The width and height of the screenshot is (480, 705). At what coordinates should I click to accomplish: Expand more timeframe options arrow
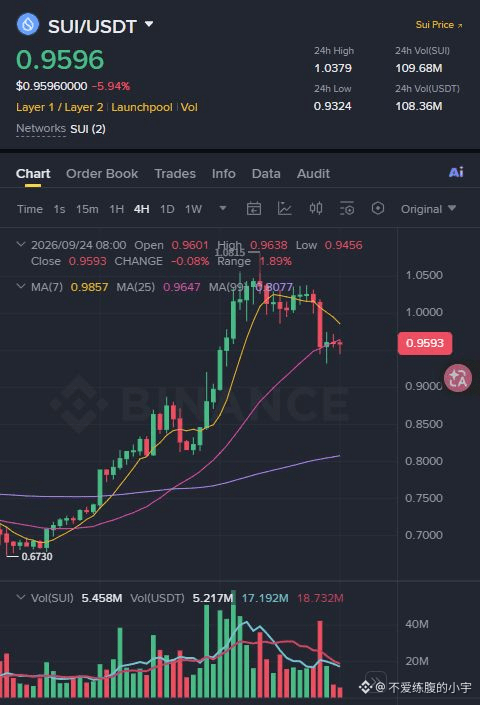coord(222,209)
